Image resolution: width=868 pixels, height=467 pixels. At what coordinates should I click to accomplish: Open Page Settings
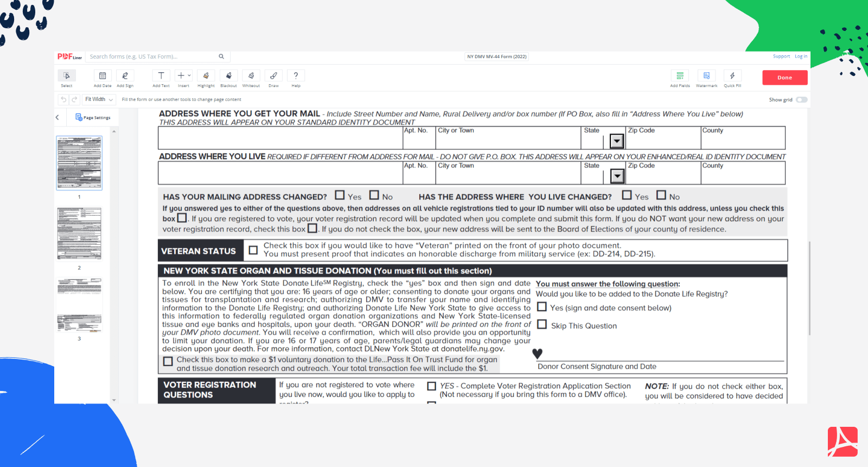click(93, 117)
